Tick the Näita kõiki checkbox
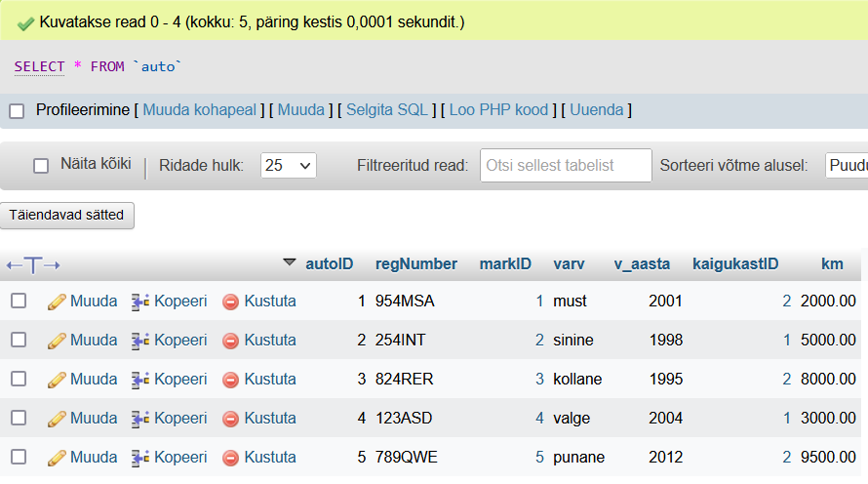This screenshot has height=484, width=868. (41, 166)
